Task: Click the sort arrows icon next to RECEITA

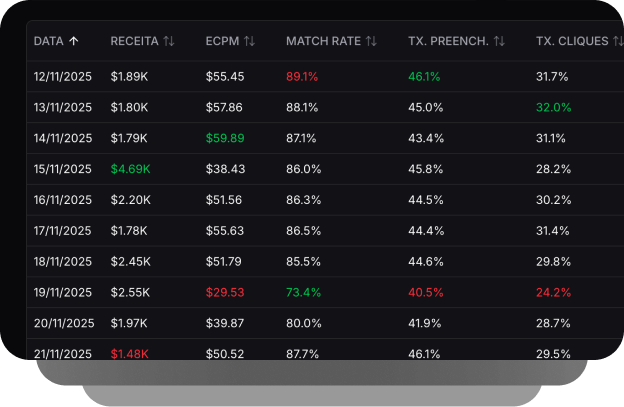Action: tap(169, 41)
